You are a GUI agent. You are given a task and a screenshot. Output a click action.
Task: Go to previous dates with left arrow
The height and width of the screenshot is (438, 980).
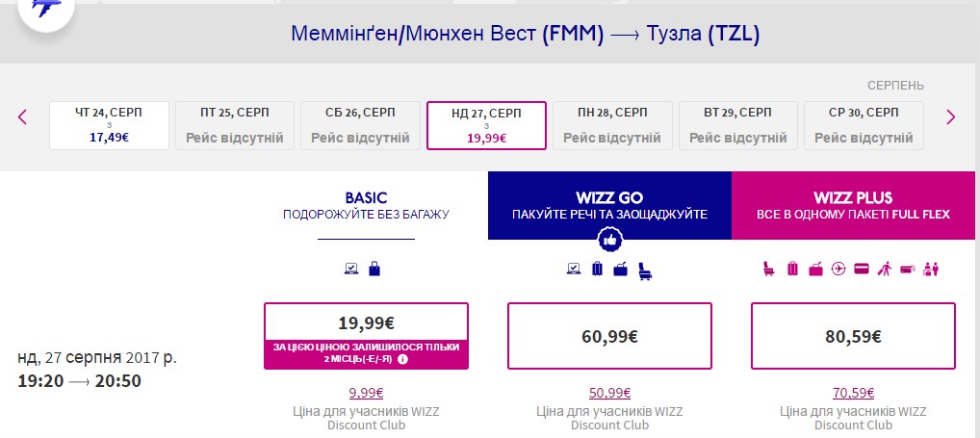pyautogui.click(x=23, y=117)
